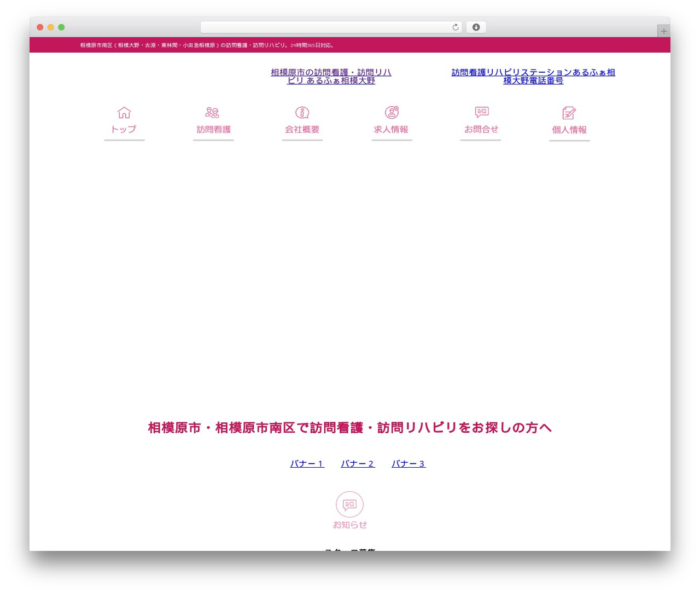The width and height of the screenshot is (700, 593).
Task: Open a new tab with the plus button
Action: [x=663, y=31]
